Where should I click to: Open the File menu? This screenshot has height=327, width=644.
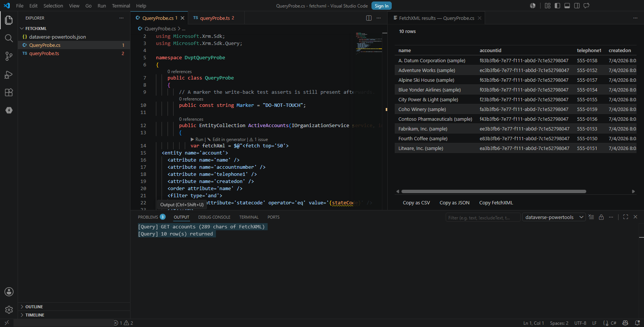(x=20, y=6)
